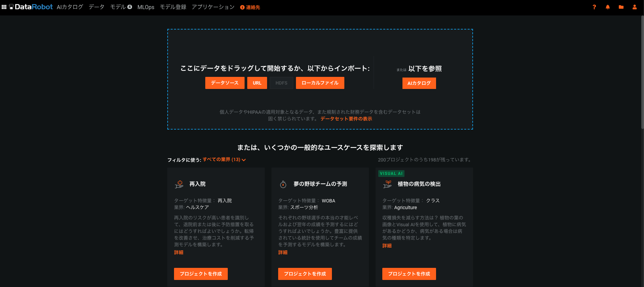Click the 200プロジェクトのうち198 remaining text

[x=425, y=160]
